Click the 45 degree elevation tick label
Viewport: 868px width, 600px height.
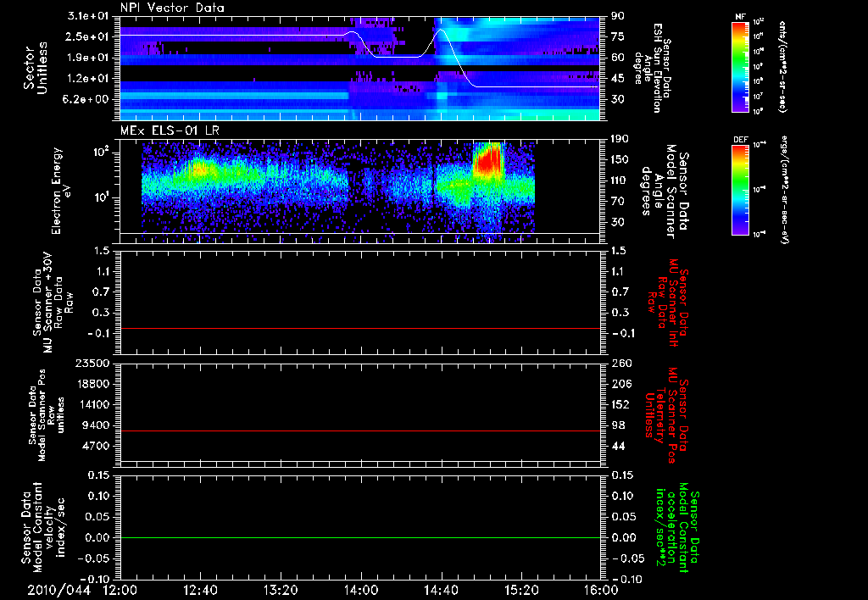pos(617,79)
